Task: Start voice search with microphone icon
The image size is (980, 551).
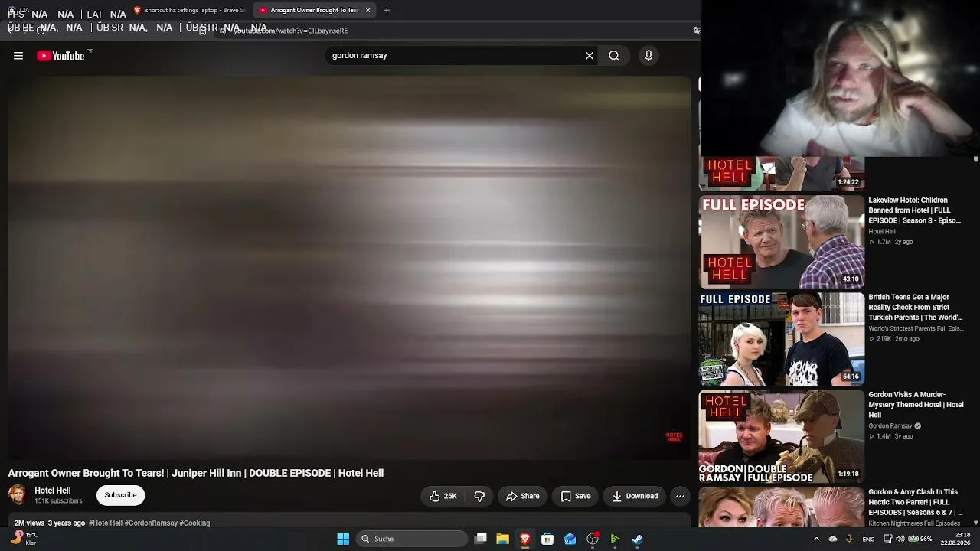Action: pos(648,56)
